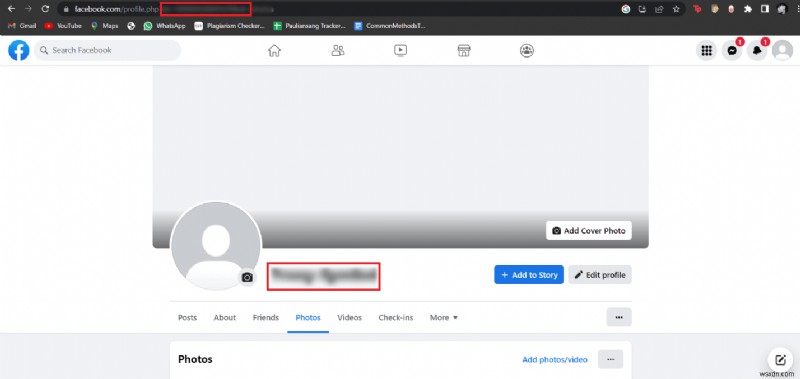
Task: Click the Add photos/video link
Action: (555, 360)
